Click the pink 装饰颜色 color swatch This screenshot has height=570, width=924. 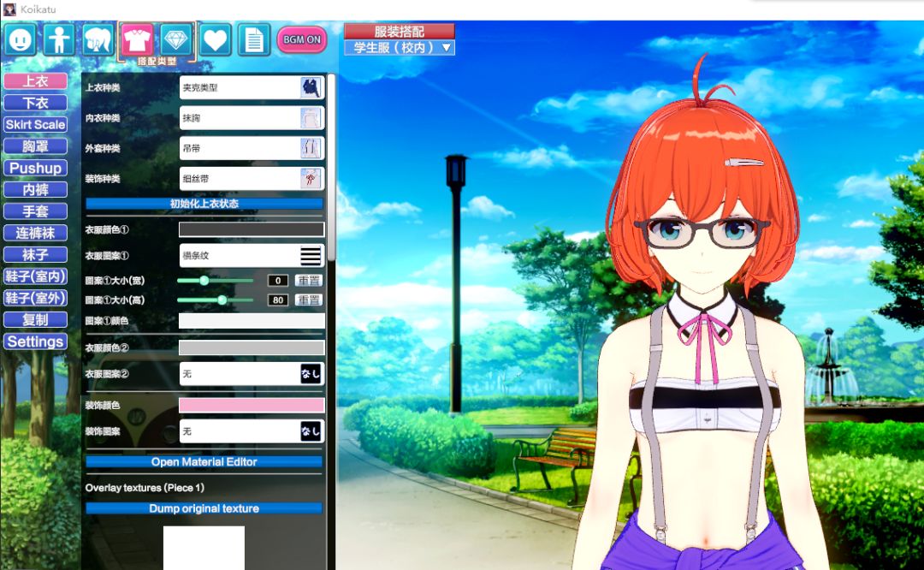252,405
